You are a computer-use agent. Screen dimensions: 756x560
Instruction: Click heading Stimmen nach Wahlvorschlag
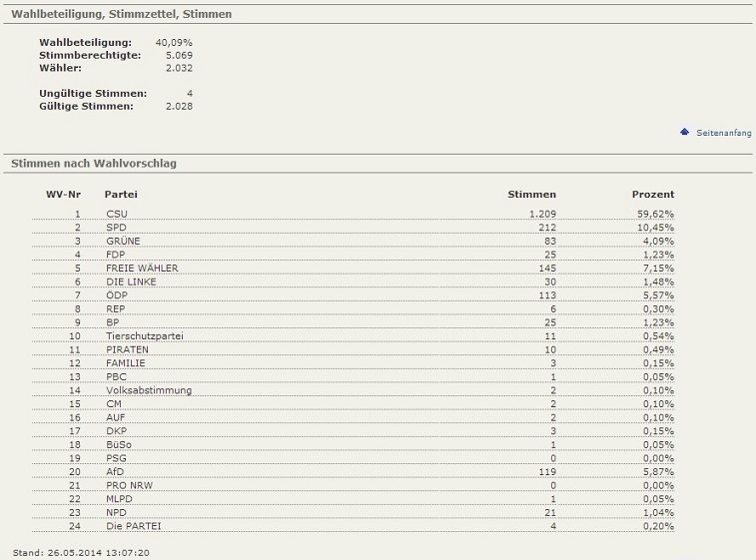[94, 164]
